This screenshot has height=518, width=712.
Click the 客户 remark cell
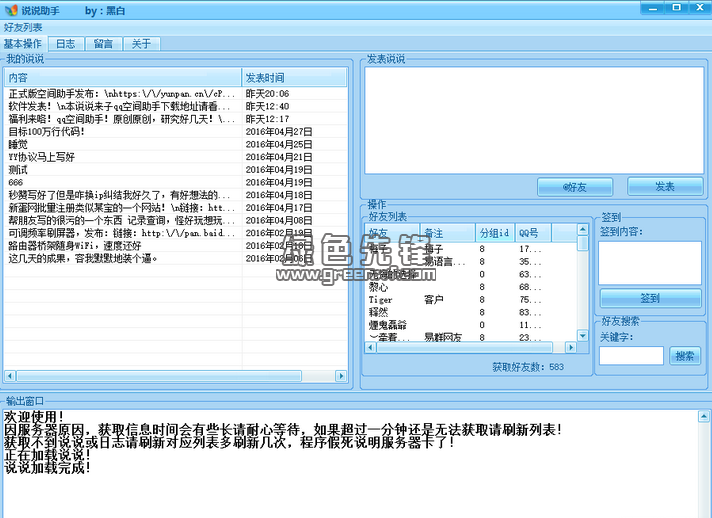pos(434,300)
